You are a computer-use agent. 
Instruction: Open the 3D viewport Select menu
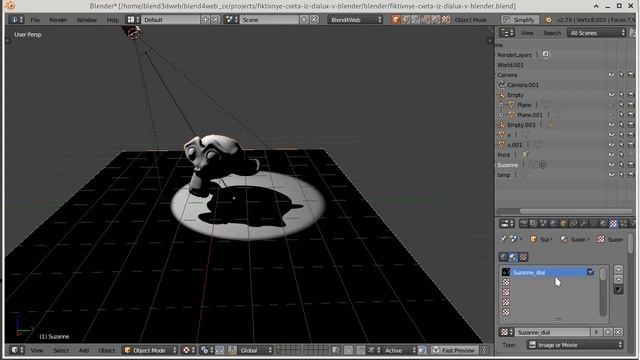pos(61,351)
